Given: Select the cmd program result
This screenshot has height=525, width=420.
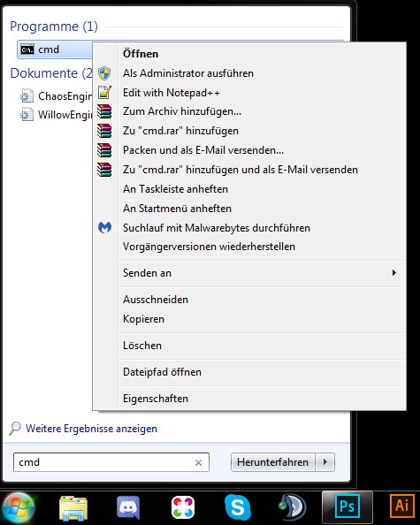Looking at the screenshot, I should click(55, 49).
